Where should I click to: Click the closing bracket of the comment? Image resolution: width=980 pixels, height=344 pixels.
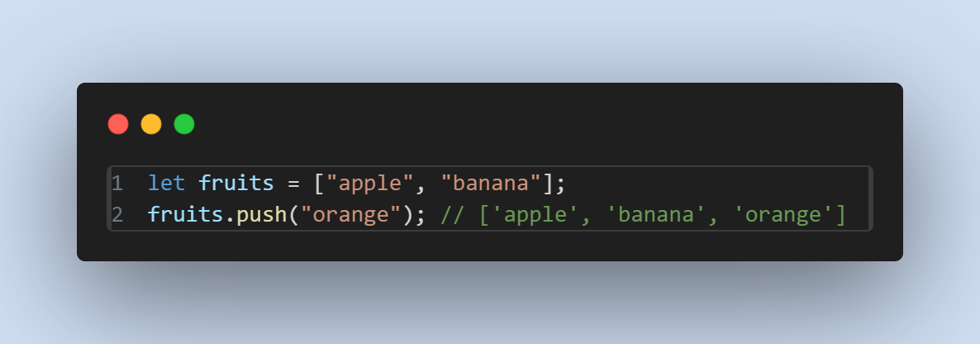tap(840, 215)
